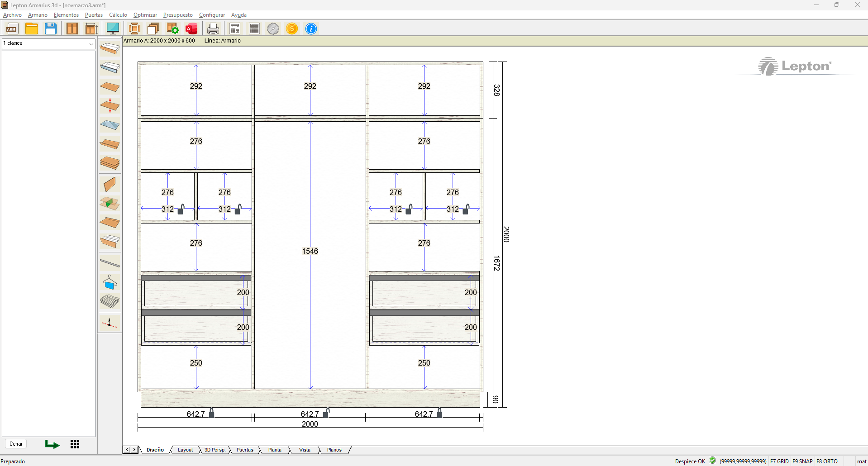Click the saw blade cutting icon

point(273,29)
